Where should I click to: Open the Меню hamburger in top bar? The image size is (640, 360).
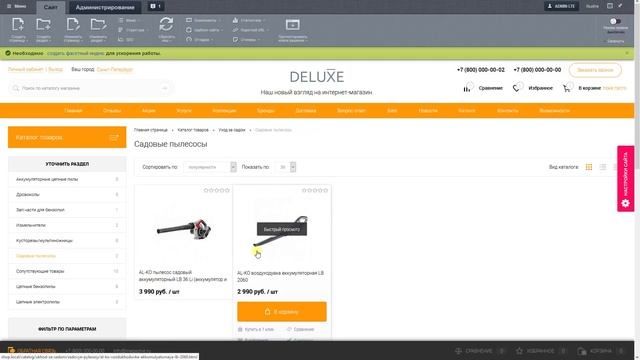point(17,6)
